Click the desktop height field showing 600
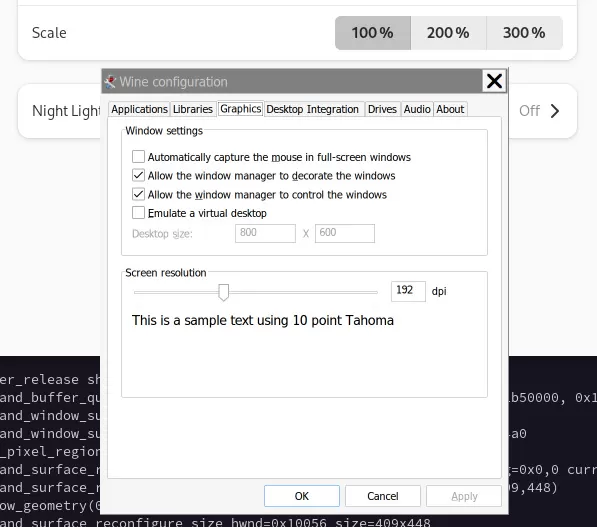597x527 pixels. [345, 233]
